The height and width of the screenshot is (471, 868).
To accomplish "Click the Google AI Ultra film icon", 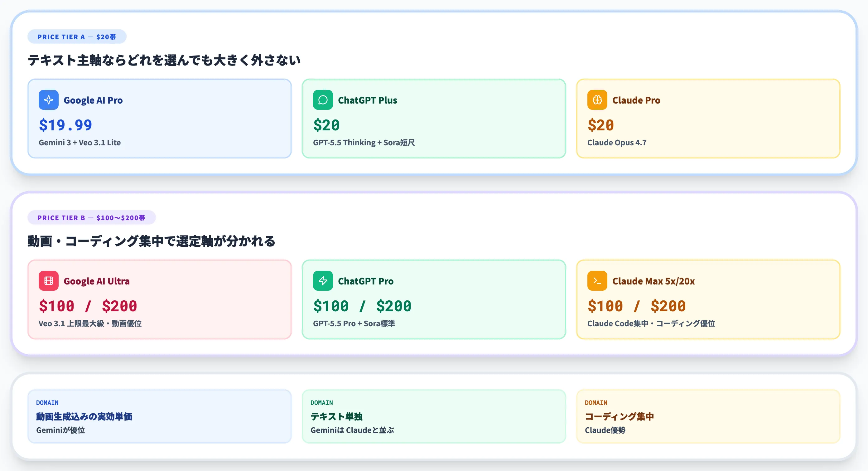I will (49, 281).
